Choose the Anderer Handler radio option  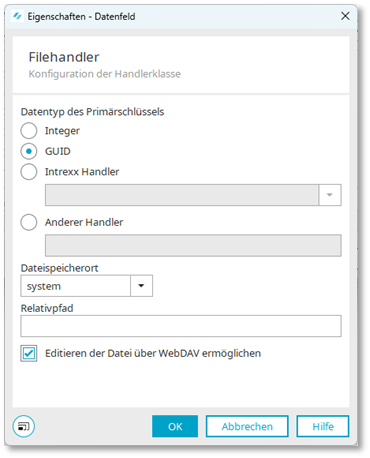pyautogui.click(x=29, y=222)
